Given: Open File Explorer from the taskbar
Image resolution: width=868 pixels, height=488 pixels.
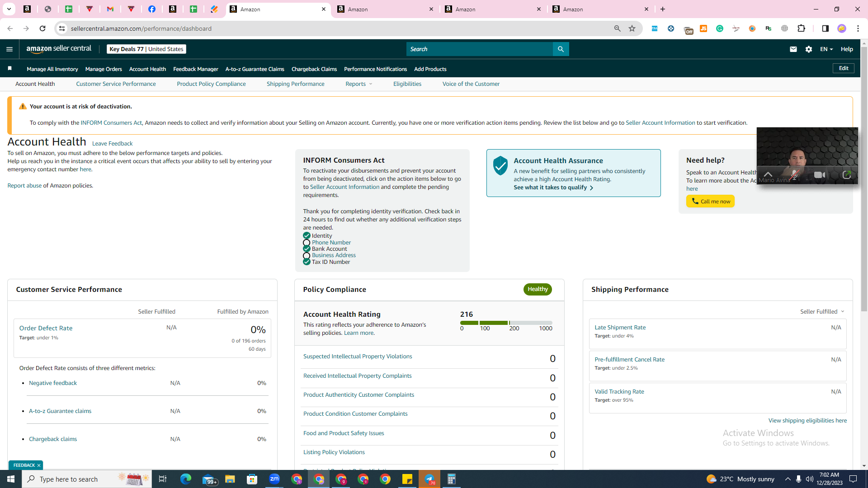Looking at the screenshot, I should point(230,479).
